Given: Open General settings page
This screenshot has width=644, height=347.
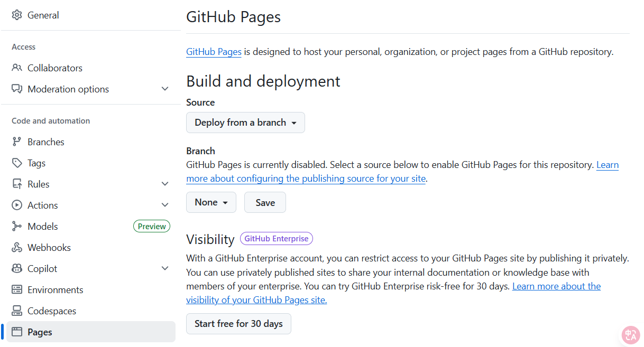Looking at the screenshot, I should point(90,15).
